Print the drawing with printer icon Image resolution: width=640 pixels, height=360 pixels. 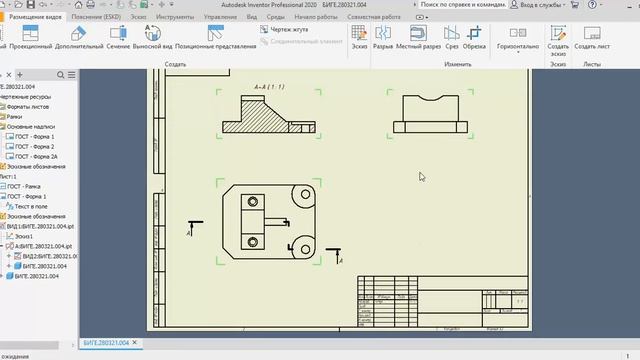91,5
